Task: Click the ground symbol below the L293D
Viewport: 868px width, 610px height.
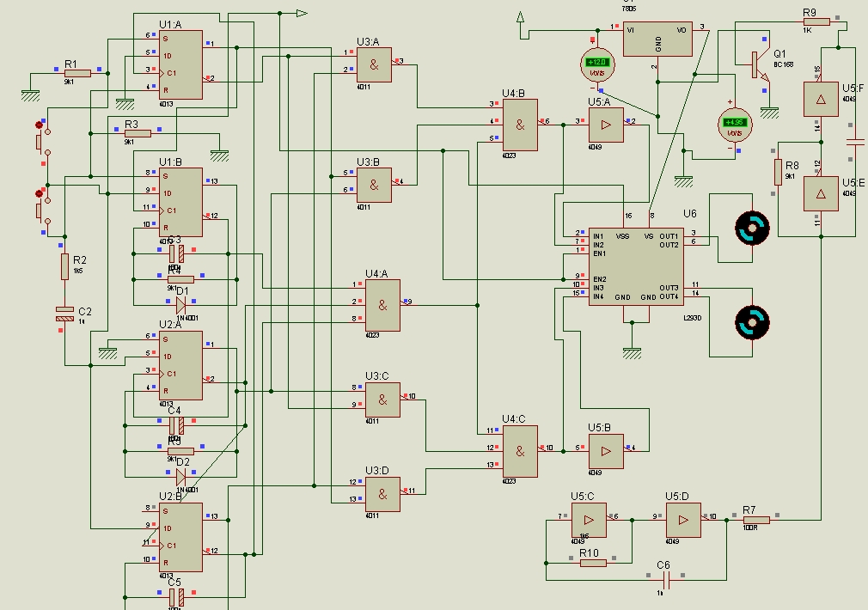Action: pos(632,353)
